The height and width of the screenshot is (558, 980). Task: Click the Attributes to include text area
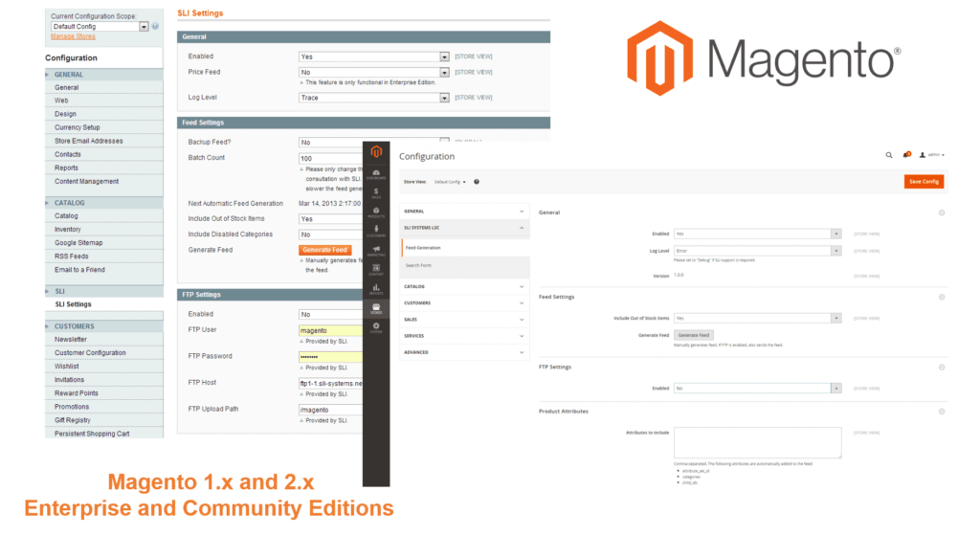[758, 442]
